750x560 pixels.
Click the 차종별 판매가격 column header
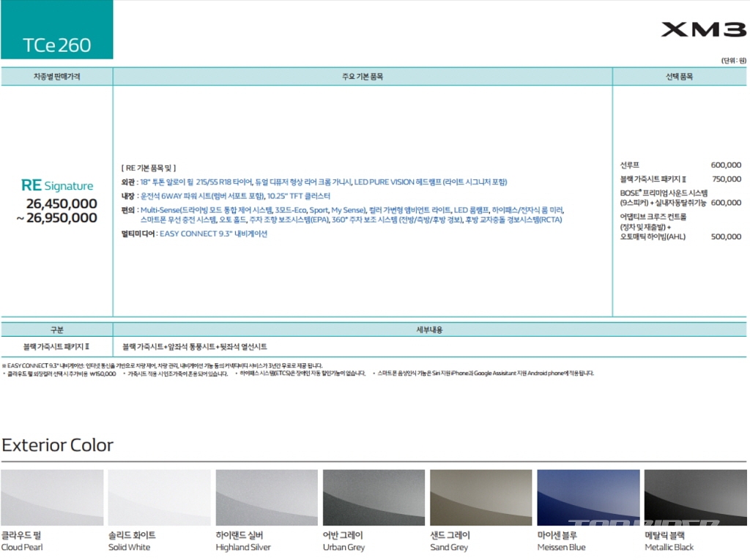click(x=57, y=77)
